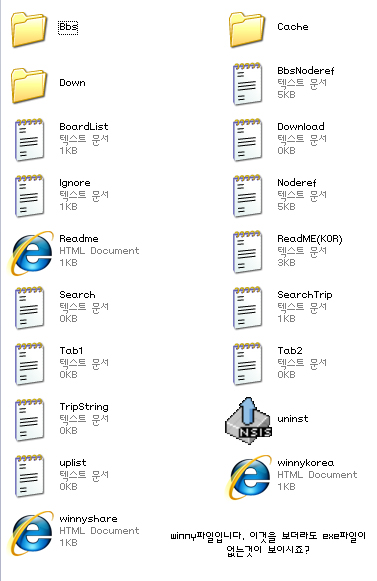Select the Down folder icon
Viewport: 377px width, 581px height.
pos(29,86)
